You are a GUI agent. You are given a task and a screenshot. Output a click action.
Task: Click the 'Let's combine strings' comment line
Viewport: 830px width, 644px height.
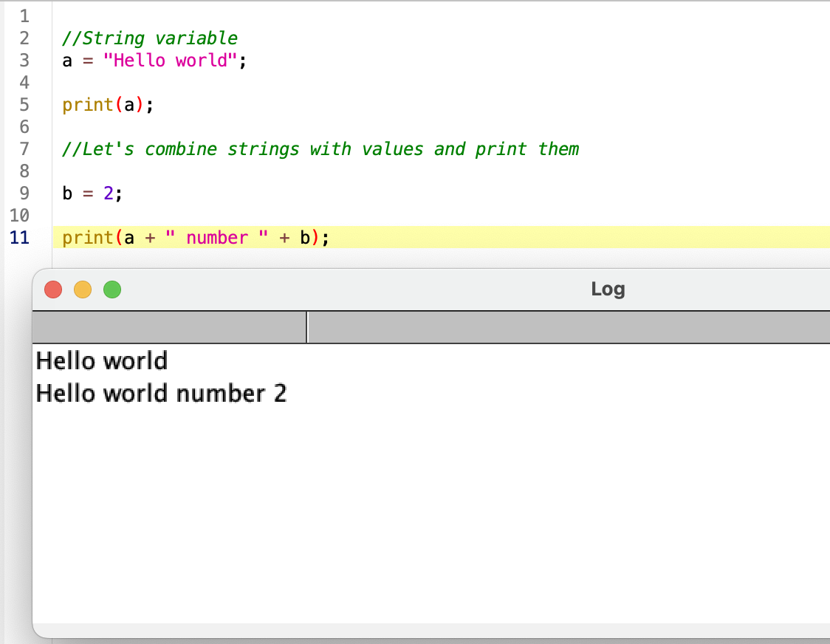point(320,149)
